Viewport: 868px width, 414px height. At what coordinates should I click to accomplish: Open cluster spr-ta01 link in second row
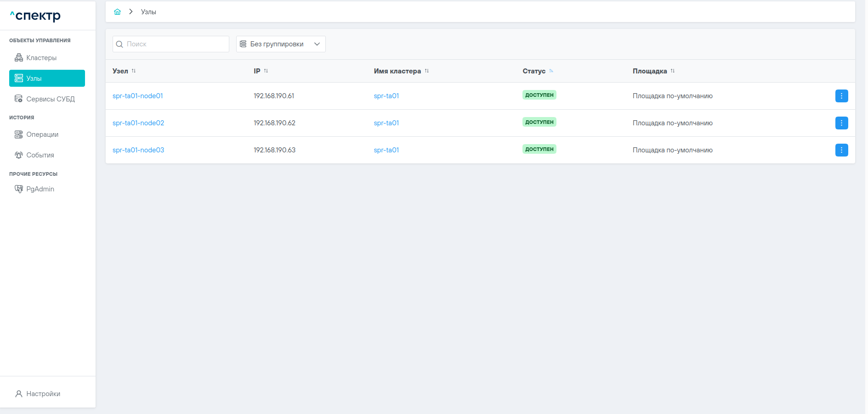click(x=386, y=123)
